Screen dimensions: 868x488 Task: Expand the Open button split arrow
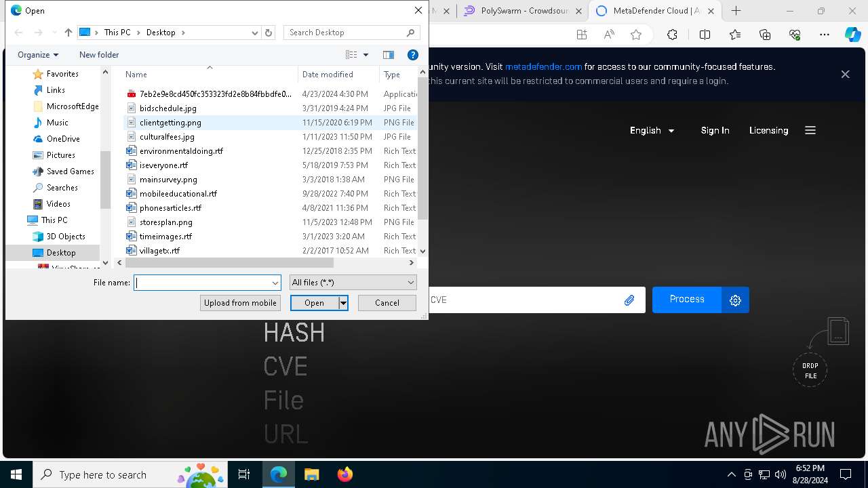click(344, 303)
